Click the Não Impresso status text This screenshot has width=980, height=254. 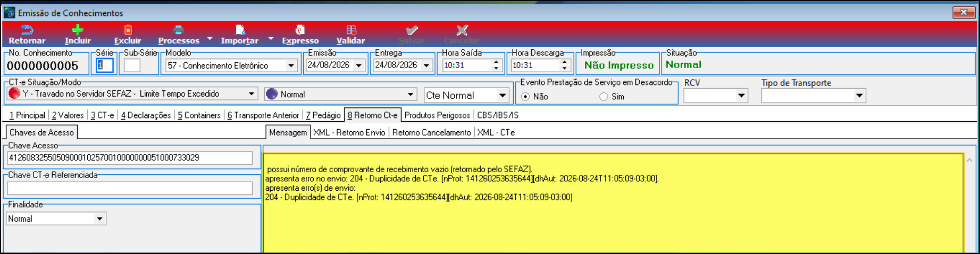click(618, 65)
